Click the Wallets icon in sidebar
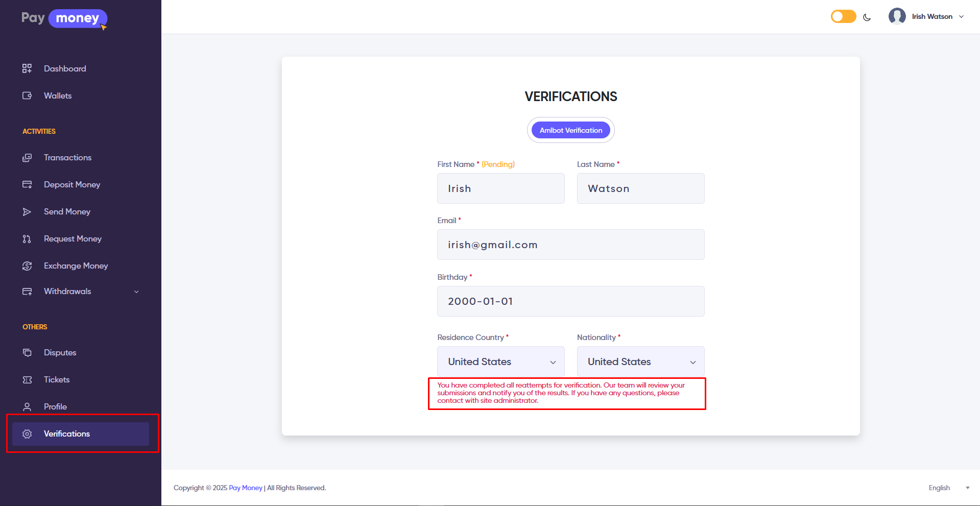 [x=27, y=95]
